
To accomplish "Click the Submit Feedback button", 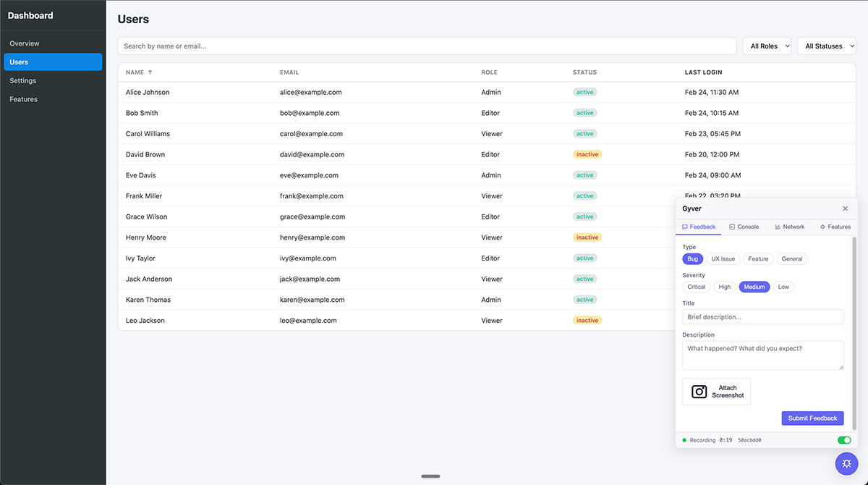I will [x=812, y=418].
